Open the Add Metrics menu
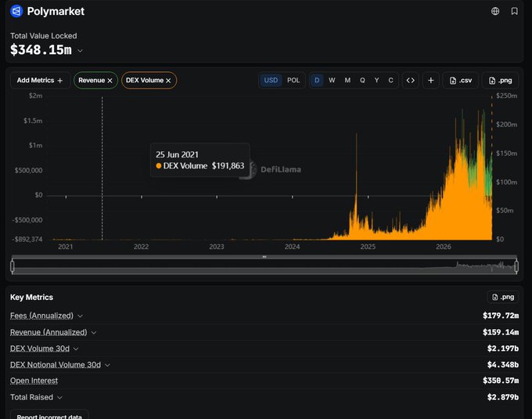532x419 pixels. pos(40,81)
